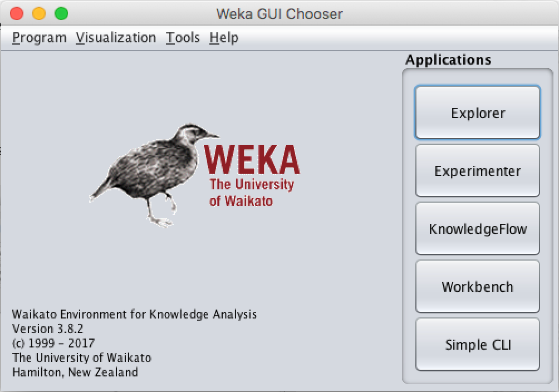Viewport: 559px width, 392px height.
Task: Launch the Experimenter application
Action: 478,171
